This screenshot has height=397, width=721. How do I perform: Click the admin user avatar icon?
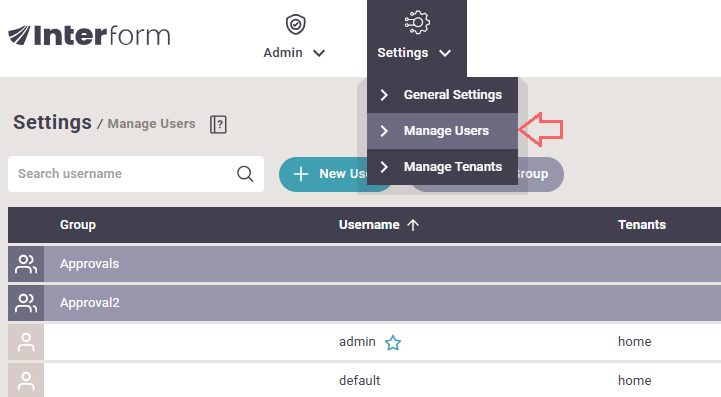(26, 342)
